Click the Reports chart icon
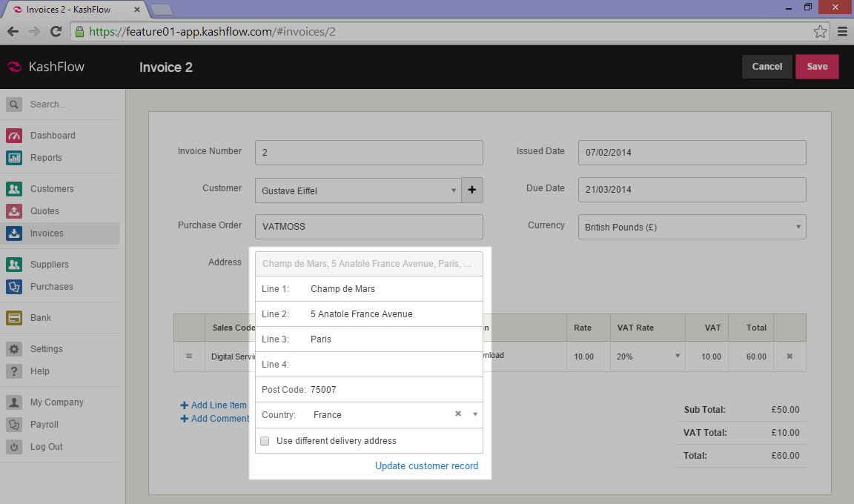Image resolution: width=854 pixels, height=504 pixels. pos(14,158)
